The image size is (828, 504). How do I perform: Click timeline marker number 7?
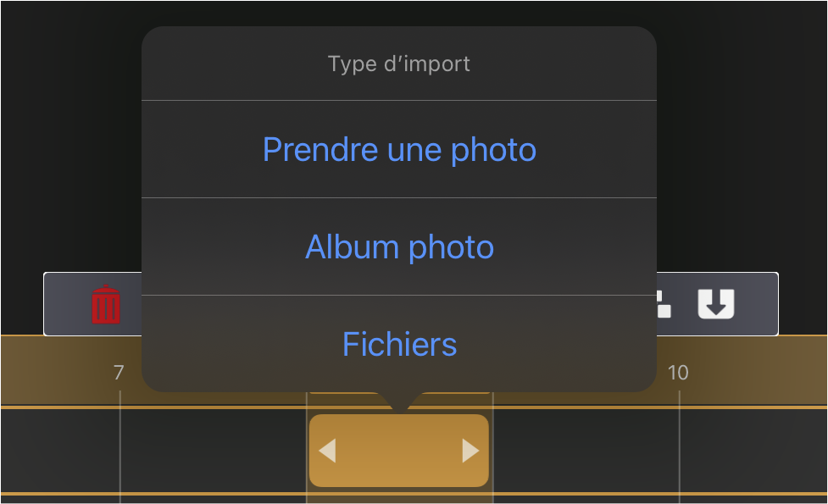pyautogui.click(x=119, y=373)
